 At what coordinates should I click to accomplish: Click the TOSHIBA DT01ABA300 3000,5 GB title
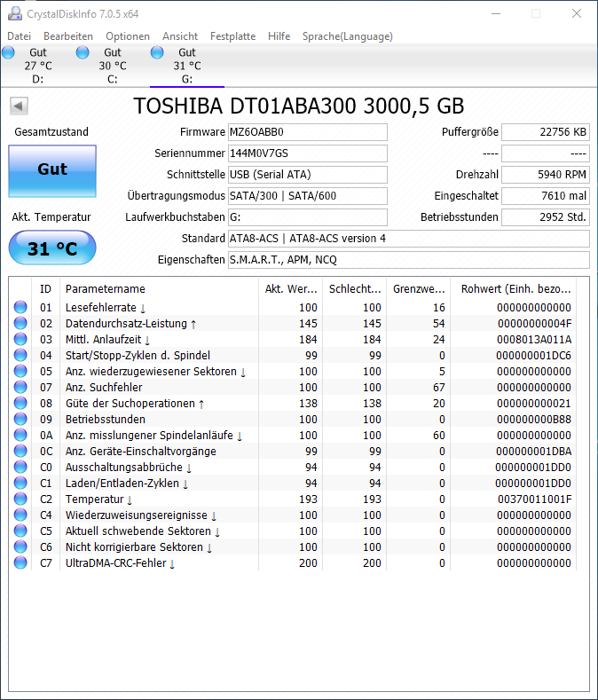[x=299, y=106]
